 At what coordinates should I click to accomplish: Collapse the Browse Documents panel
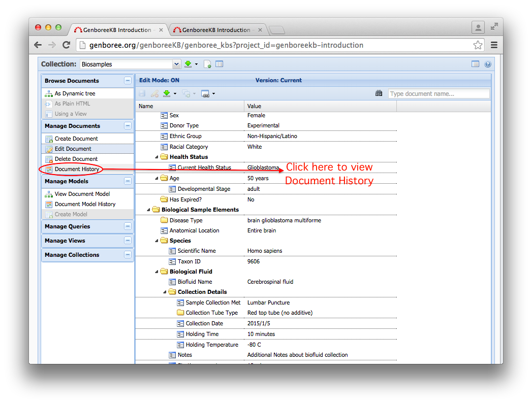[128, 81]
